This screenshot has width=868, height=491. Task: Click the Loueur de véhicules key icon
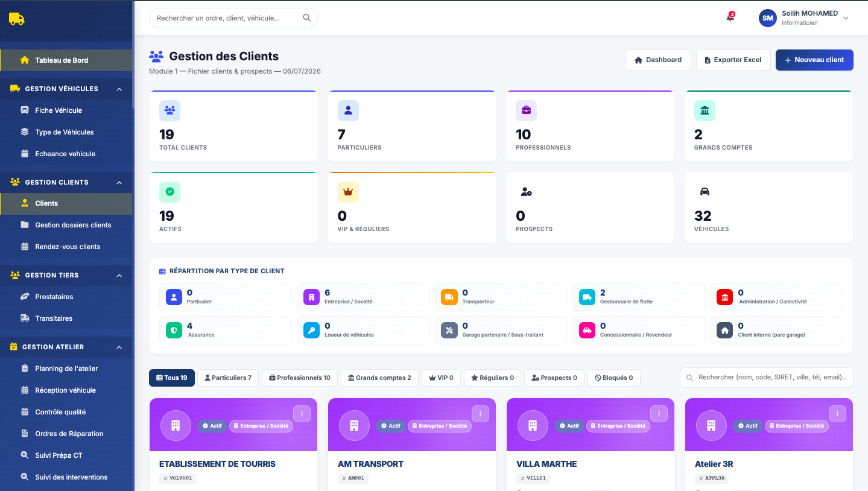coord(312,330)
